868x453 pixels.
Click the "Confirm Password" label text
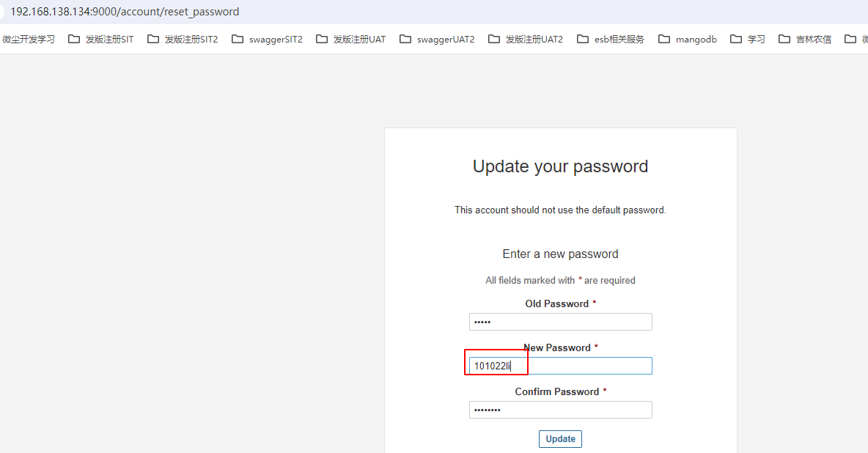click(556, 391)
